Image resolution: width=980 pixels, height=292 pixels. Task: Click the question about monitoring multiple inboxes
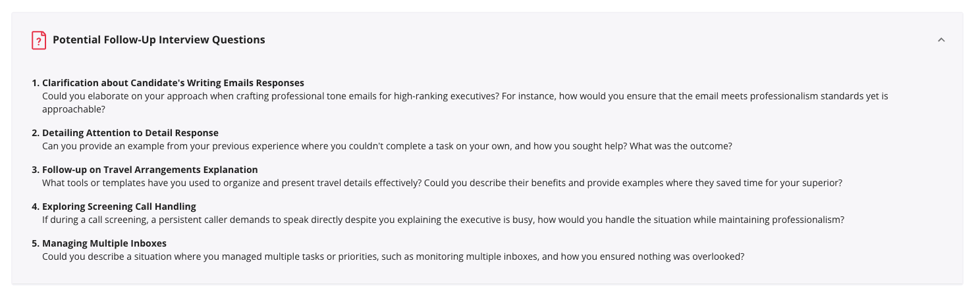(393, 256)
